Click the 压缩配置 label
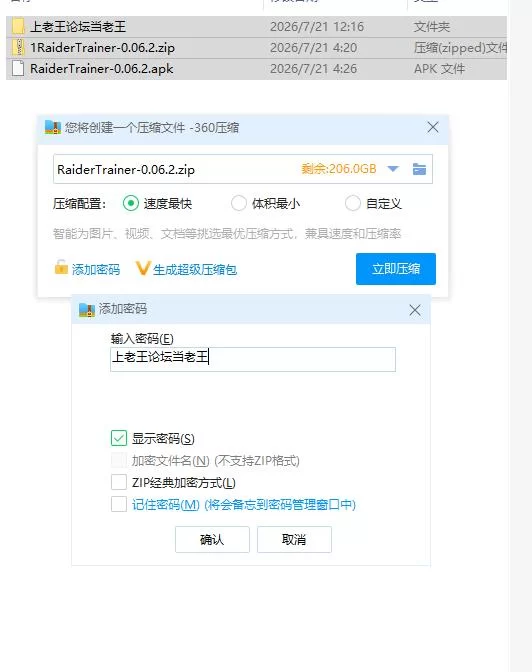 pos(79,204)
